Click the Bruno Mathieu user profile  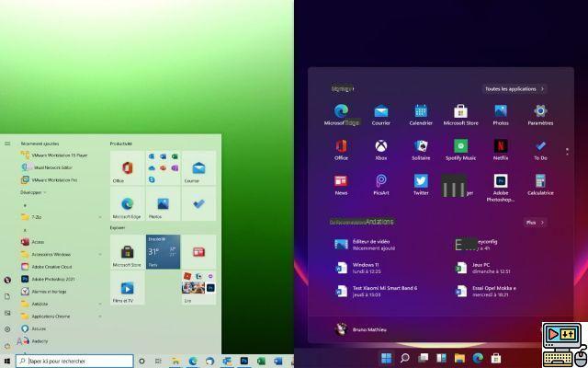pyautogui.click(x=360, y=329)
